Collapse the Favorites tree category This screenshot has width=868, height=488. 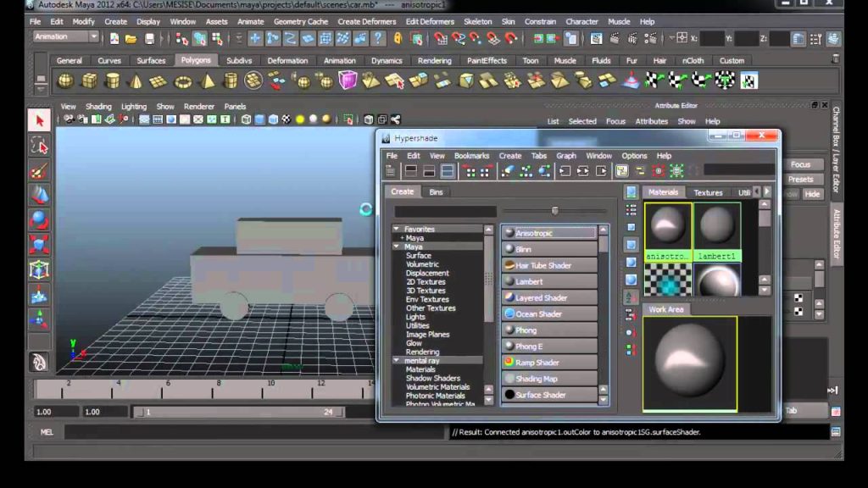click(x=397, y=229)
